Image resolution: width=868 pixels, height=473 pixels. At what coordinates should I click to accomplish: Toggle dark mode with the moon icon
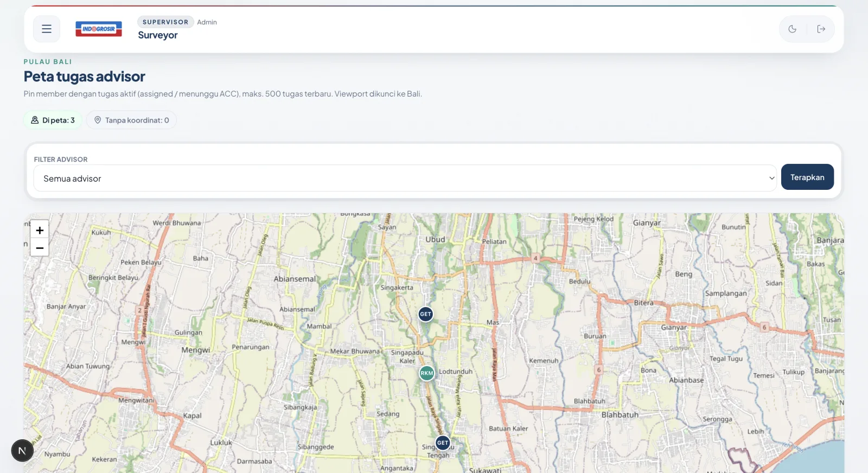pyautogui.click(x=793, y=29)
